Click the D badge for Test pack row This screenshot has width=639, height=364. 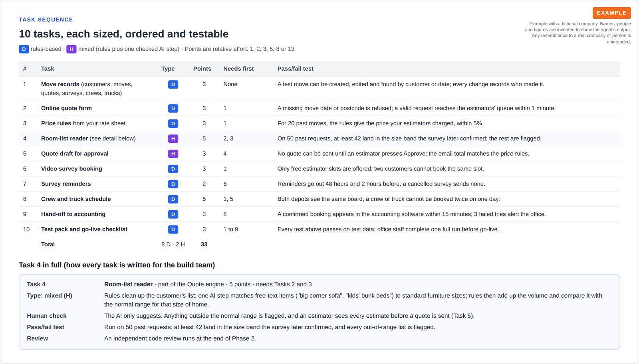[x=173, y=229]
